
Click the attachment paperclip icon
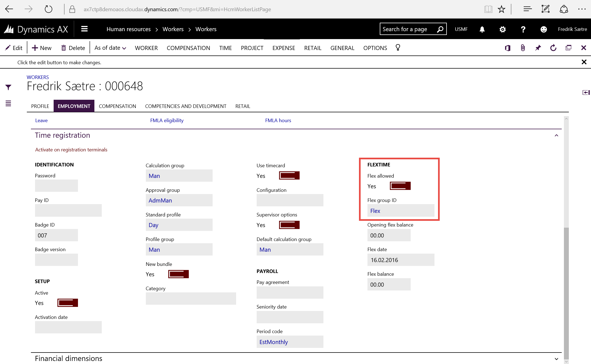point(523,48)
